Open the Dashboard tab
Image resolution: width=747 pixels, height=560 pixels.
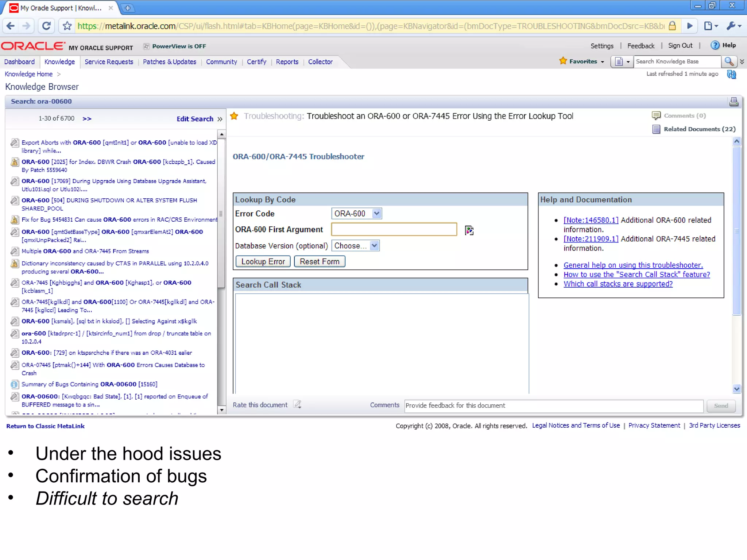click(x=19, y=62)
